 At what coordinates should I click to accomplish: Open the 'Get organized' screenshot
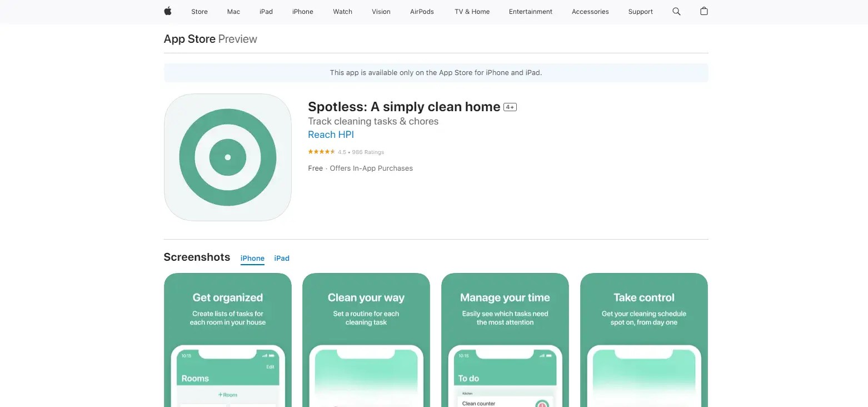point(227,339)
